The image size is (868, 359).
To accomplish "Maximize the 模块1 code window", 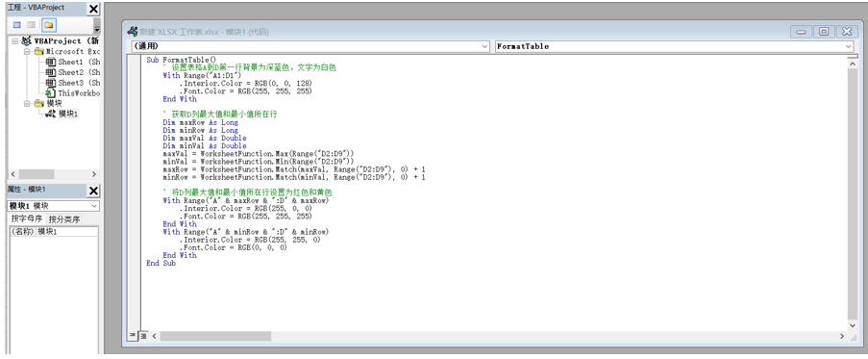I will tap(824, 32).
